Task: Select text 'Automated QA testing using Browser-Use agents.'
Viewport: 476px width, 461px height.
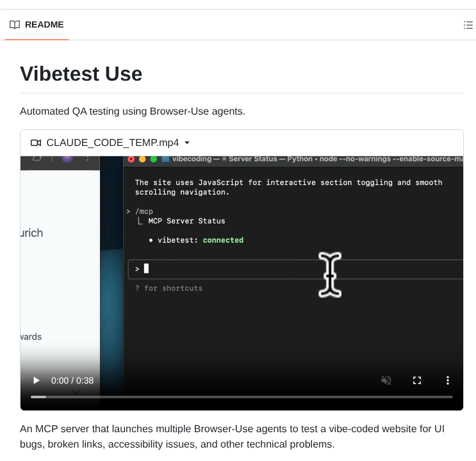Action: (x=133, y=111)
